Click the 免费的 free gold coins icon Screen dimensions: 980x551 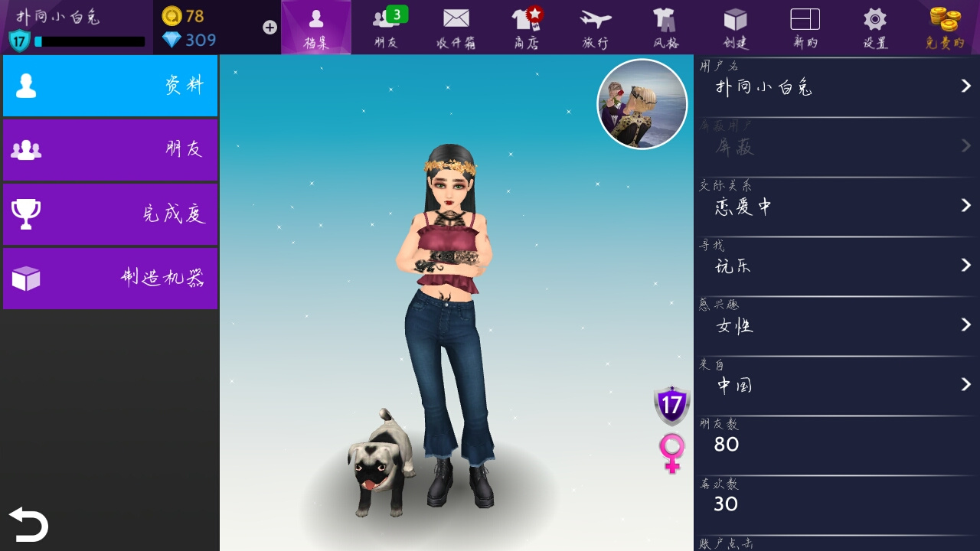tap(945, 27)
